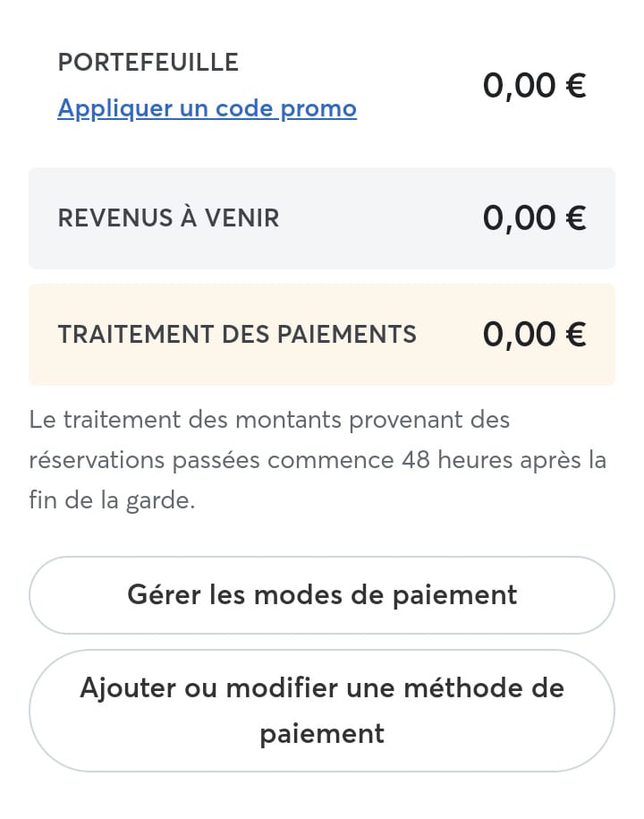The image size is (644, 819).
Task: Click the Portefeuille balance 0,00 €
Action: click(534, 85)
